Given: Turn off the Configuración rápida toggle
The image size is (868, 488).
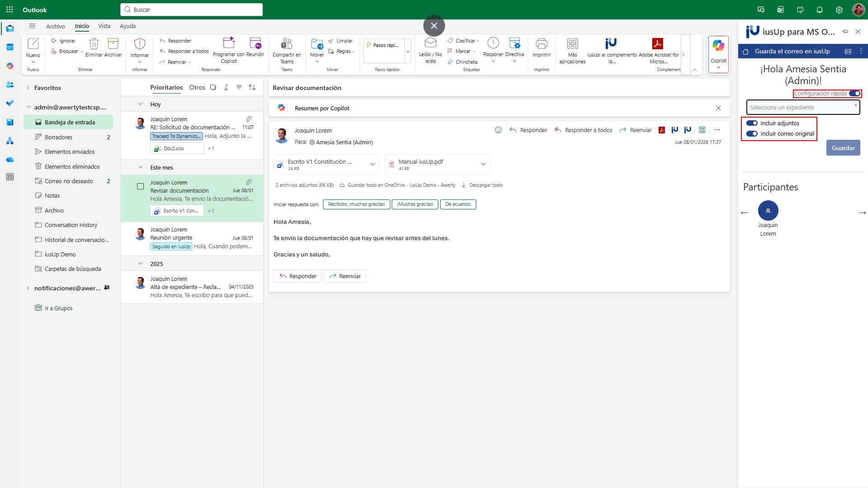Looking at the screenshot, I should point(854,94).
